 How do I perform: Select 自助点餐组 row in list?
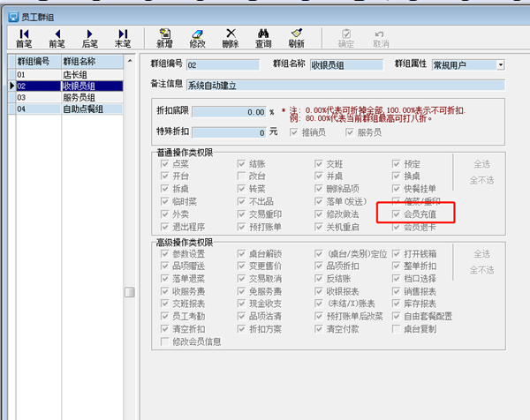tap(83, 109)
